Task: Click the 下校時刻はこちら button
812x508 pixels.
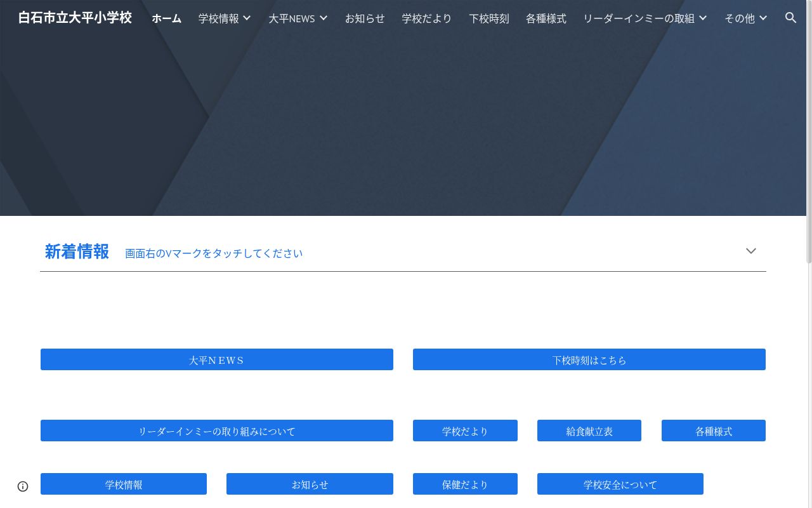Action: 589,359
